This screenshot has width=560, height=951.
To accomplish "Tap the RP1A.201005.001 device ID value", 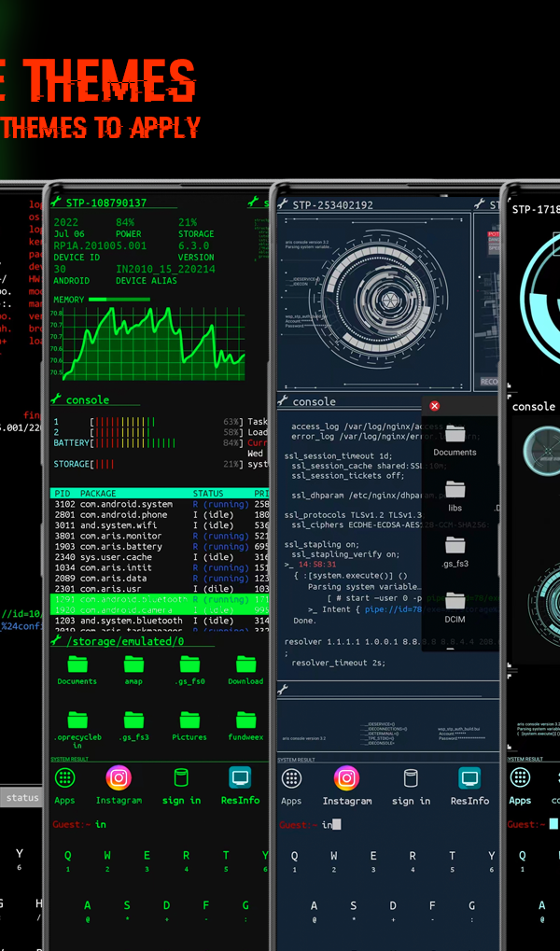I will [100, 245].
